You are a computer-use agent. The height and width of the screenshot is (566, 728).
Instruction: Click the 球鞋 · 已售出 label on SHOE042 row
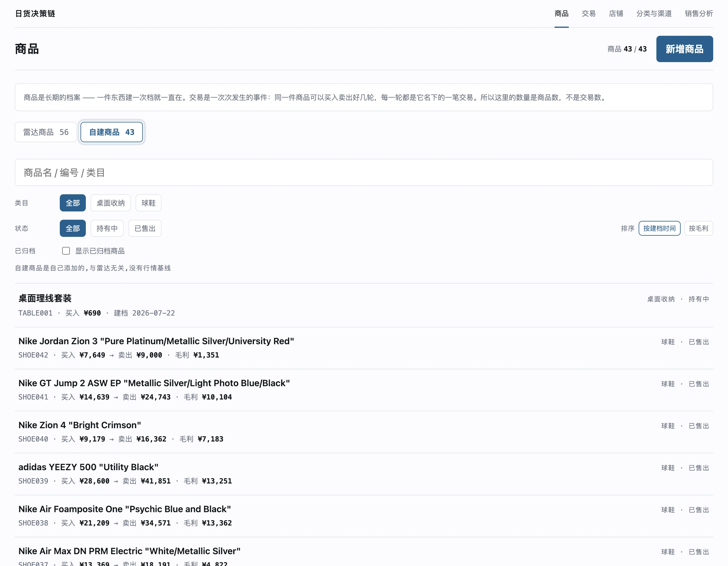[685, 342]
